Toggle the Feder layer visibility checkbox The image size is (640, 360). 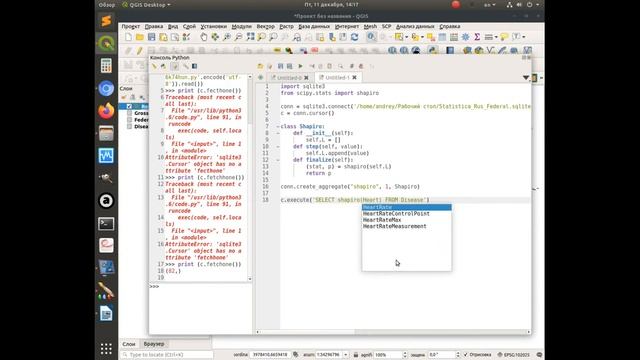(129, 120)
